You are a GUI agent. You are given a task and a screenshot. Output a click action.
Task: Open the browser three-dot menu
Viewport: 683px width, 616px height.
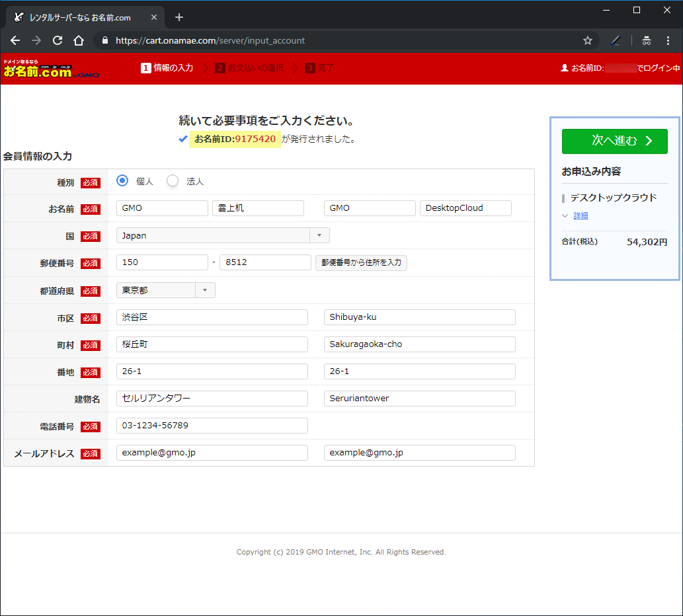click(x=668, y=40)
